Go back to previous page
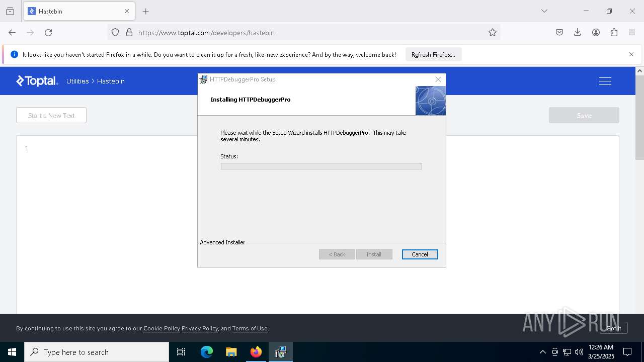 tap(12, 33)
